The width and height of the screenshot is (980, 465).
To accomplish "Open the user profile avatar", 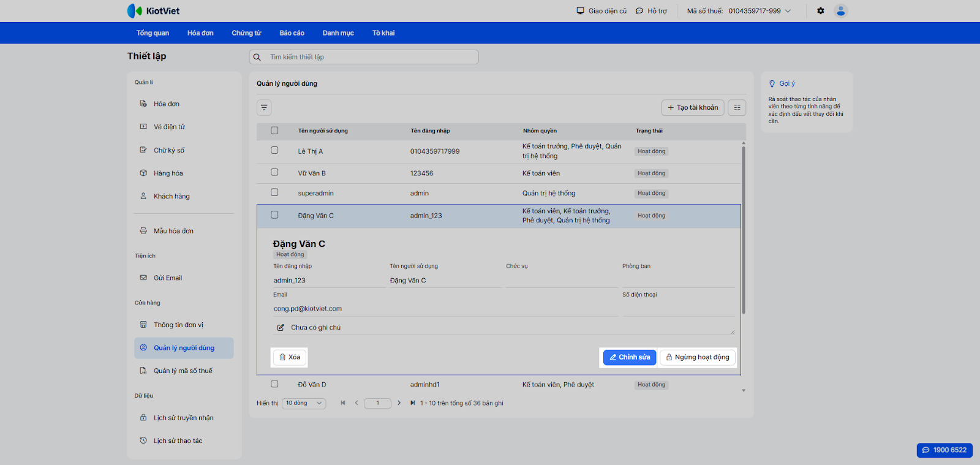I will click(x=841, y=11).
